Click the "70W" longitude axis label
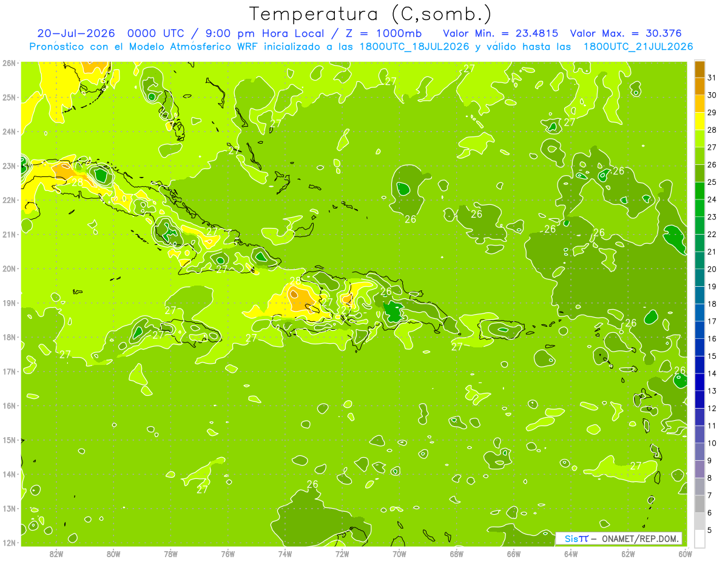This screenshot has height=562, width=728. click(x=399, y=554)
